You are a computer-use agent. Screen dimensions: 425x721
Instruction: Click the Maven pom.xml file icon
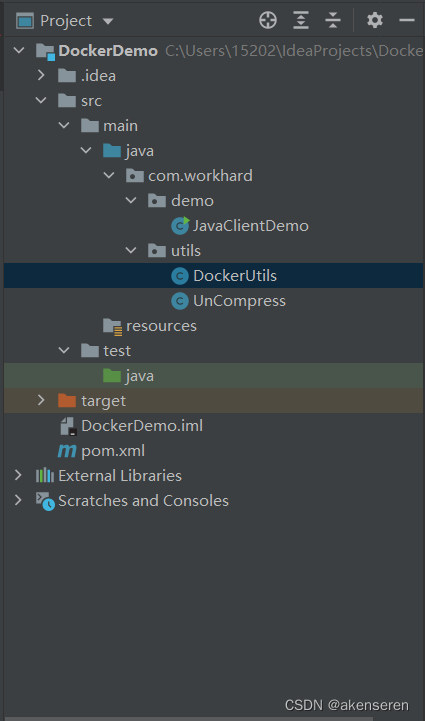tap(67, 451)
